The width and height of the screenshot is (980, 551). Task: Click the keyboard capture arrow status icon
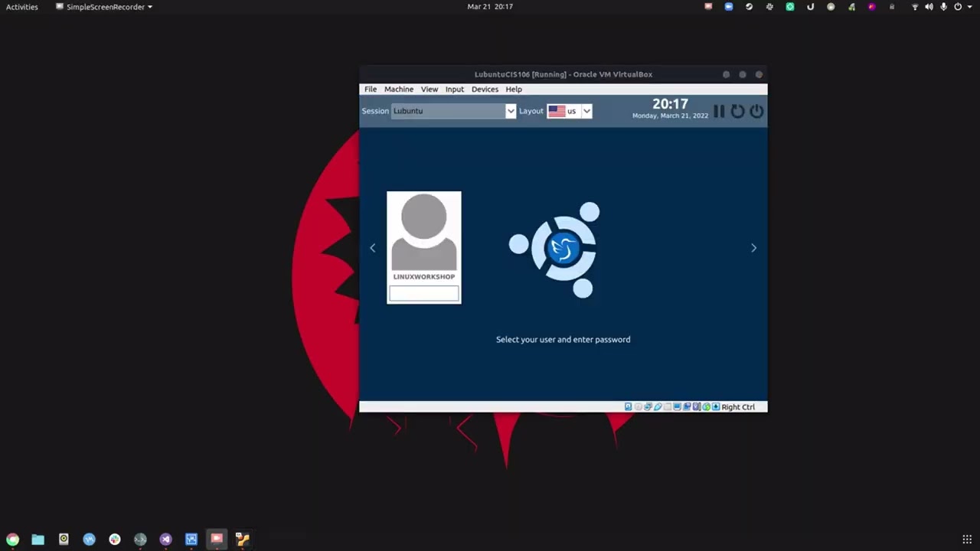716,407
